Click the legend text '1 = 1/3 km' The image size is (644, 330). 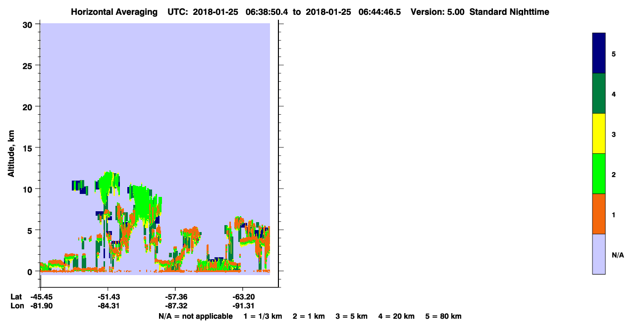click(x=263, y=316)
